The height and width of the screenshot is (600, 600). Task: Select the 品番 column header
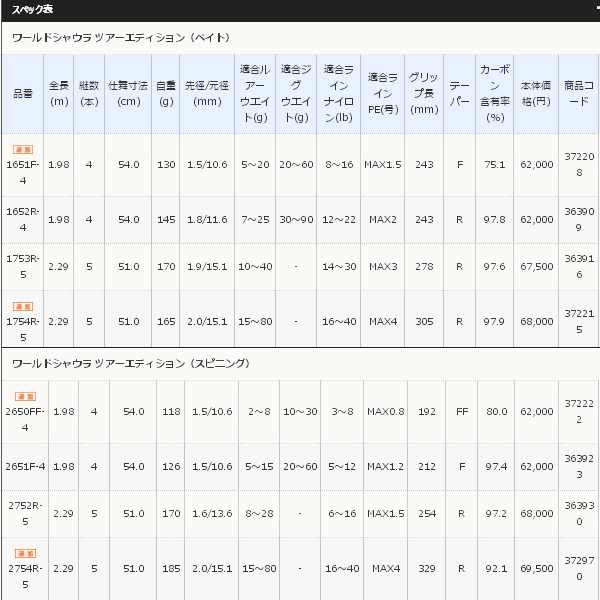23,93
